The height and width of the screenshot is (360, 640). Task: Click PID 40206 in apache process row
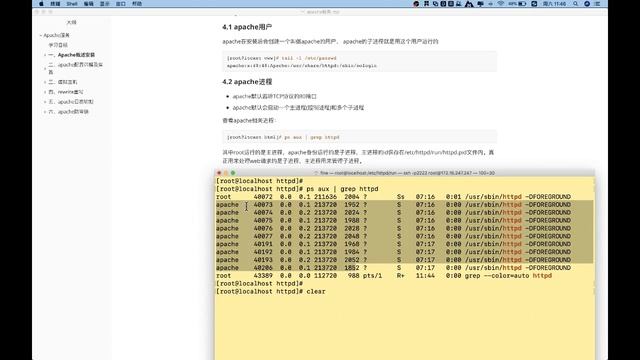pos(263,268)
